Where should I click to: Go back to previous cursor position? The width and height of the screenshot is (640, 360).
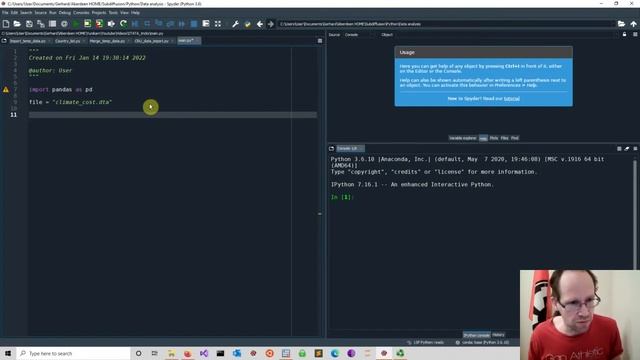pos(260,24)
